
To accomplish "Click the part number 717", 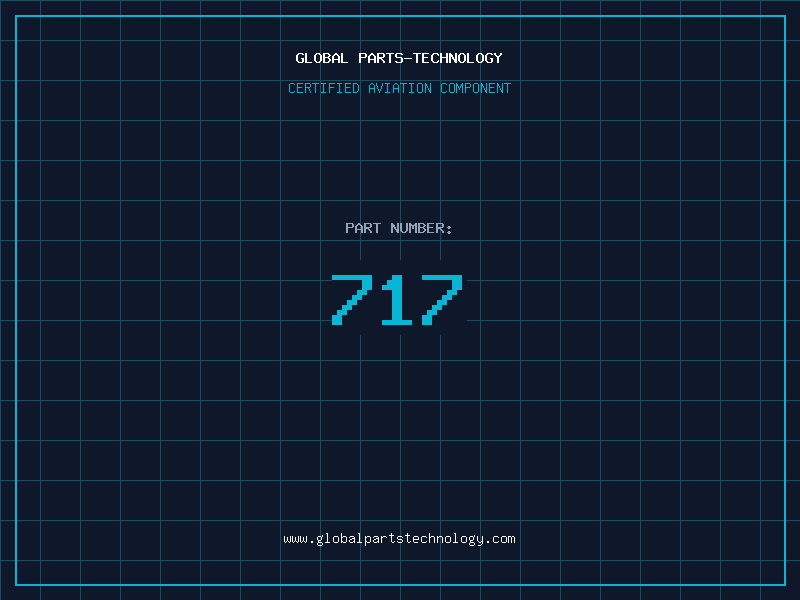I will click(x=397, y=299).
